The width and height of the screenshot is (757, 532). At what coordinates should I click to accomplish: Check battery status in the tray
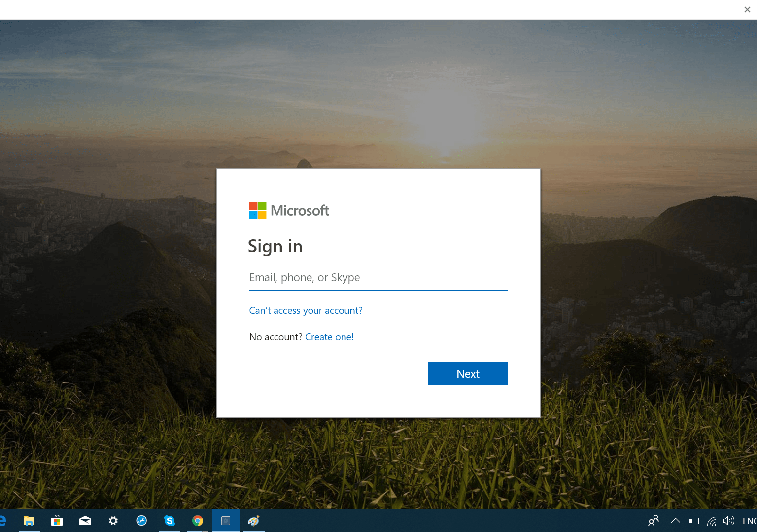pyautogui.click(x=693, y=521)
